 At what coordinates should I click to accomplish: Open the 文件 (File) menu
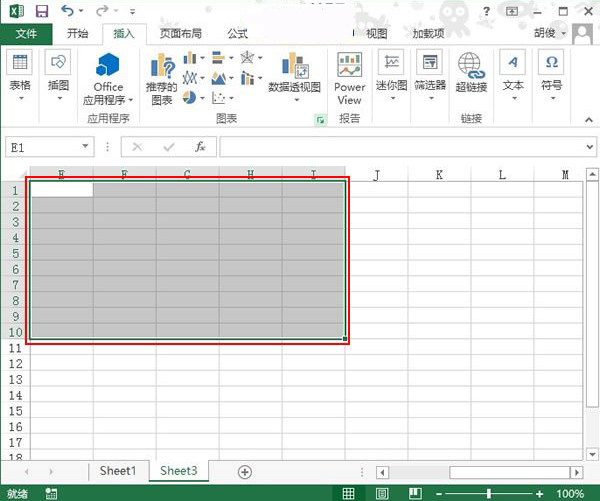click(x=26, y=33)
